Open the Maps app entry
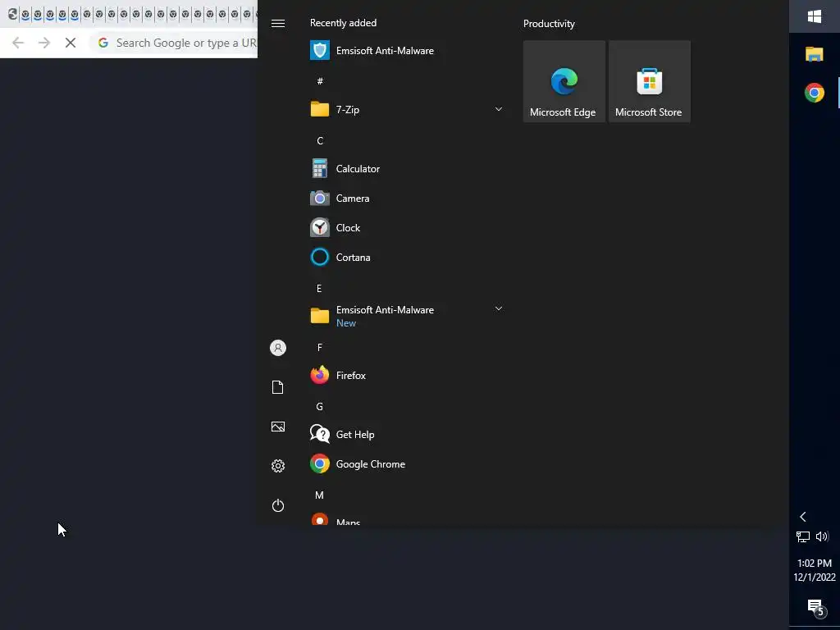This screenshot has width=840, height=630. pos(406,519)
